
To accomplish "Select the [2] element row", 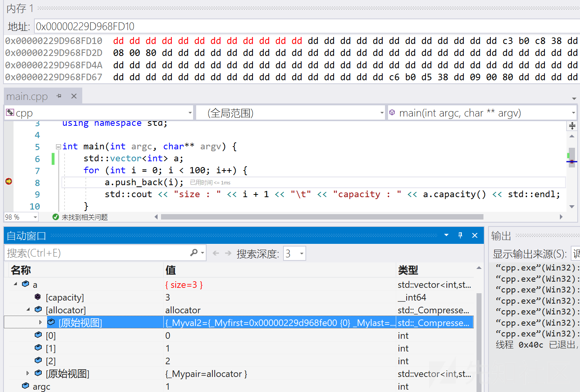I will 239,361.
